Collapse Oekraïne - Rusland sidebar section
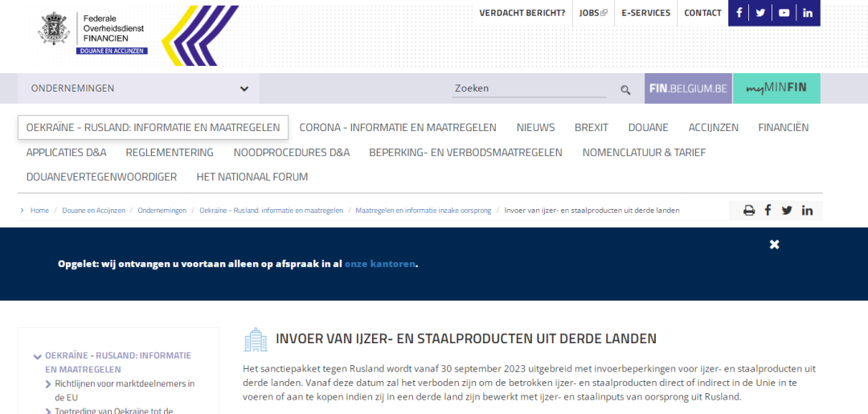 click(x=37, y=356)
